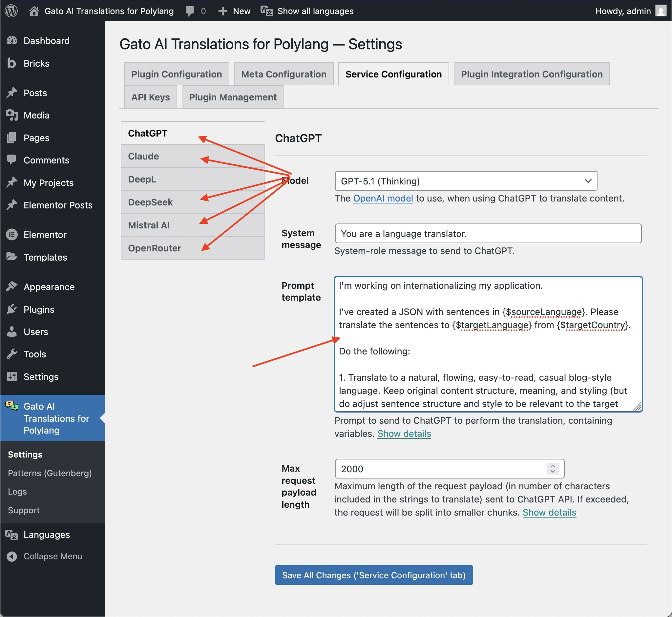Click Save All Changes button
672x617 pixels.
click(373, 575)
